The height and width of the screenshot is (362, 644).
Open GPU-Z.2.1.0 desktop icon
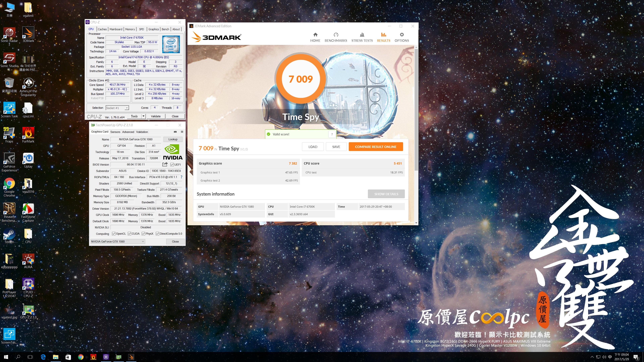[x=28, y=312]
